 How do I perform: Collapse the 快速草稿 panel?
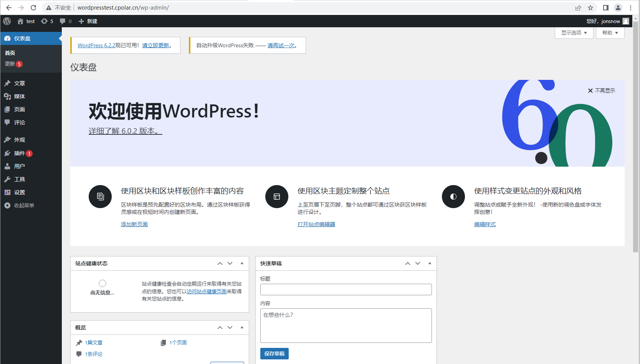tap(430, 263)
